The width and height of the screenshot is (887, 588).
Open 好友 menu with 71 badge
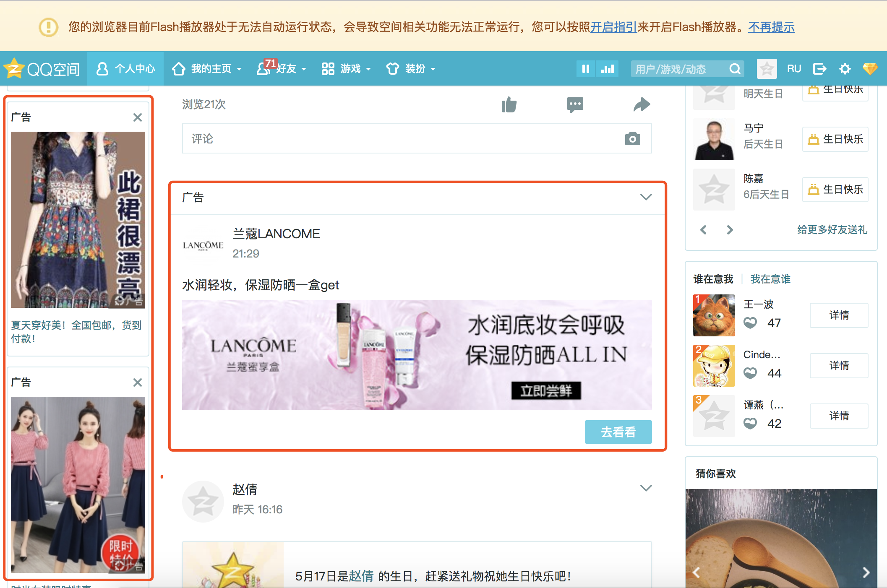(282, 68)
